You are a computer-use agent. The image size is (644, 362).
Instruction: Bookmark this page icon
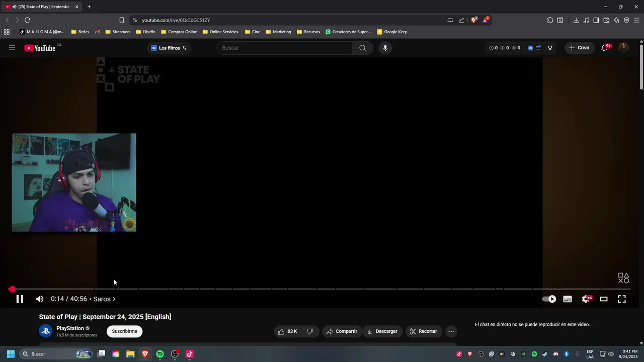(121, 20)
